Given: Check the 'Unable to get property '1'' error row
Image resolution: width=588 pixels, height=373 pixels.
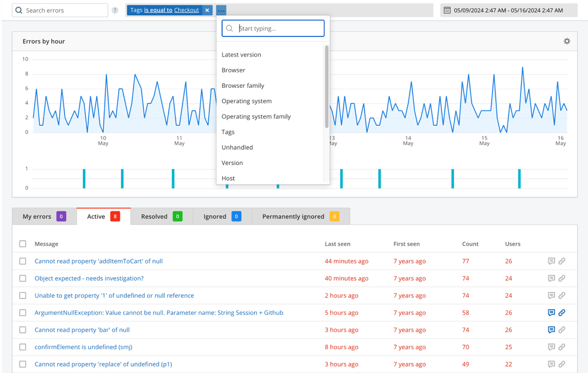Looking at the screenshot, I should [22, 295].
